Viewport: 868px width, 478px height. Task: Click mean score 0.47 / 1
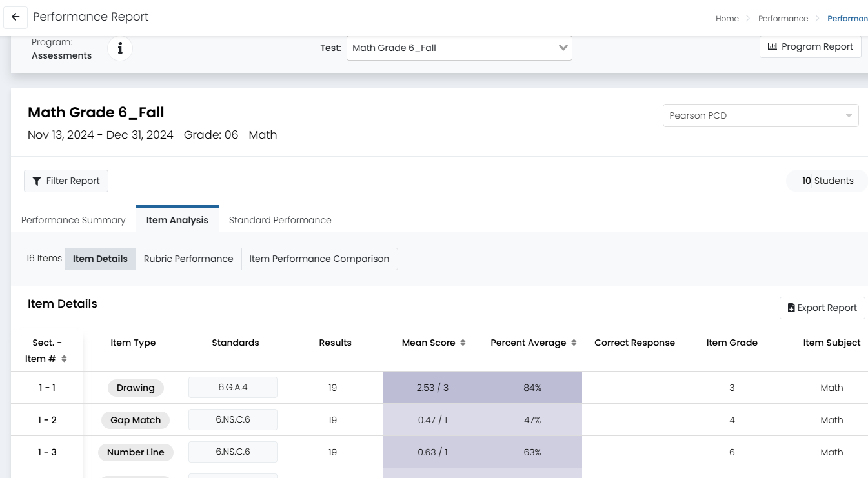[x=432, y=420]
